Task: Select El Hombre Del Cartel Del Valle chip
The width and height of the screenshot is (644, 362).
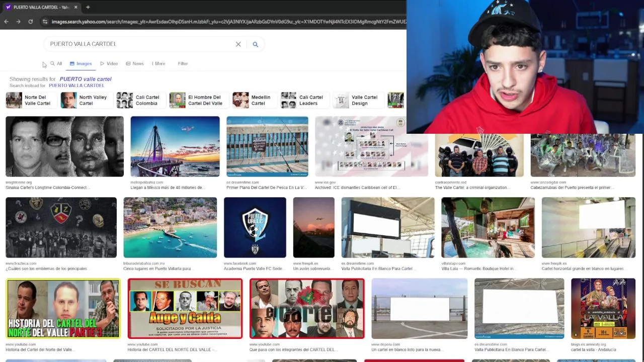Action: [x=198, y=100]
